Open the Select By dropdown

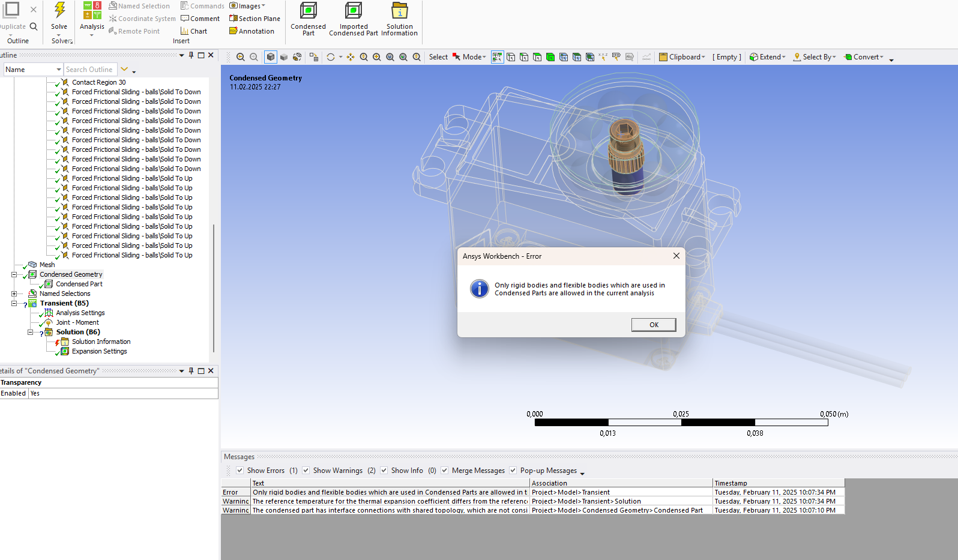tap(815, 57)
